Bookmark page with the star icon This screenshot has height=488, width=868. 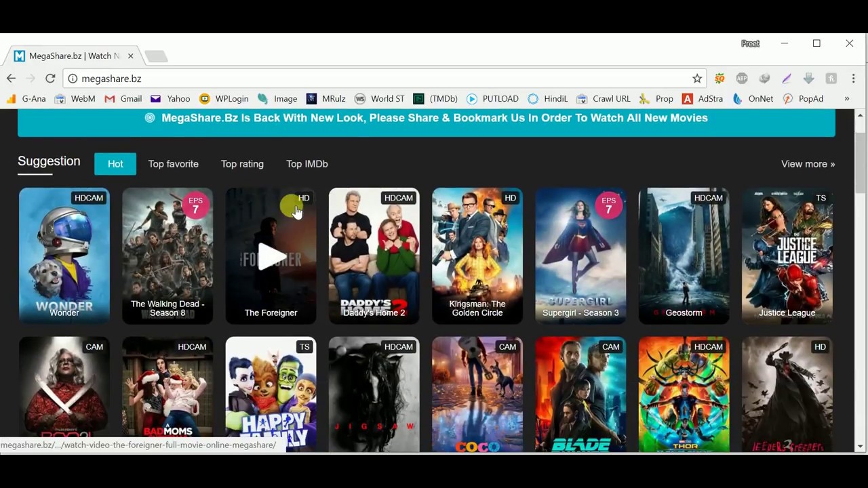(x=696, y=79)
